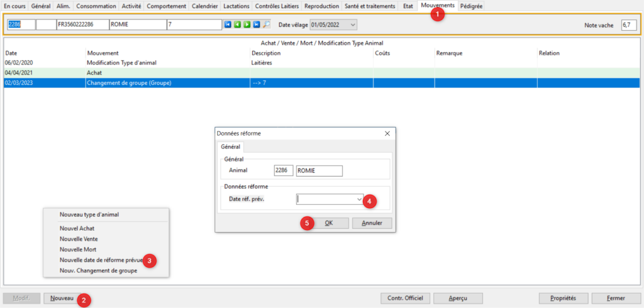Click the Contr. Officiel button
Screen dimensions: 644x308
(405, 298)
